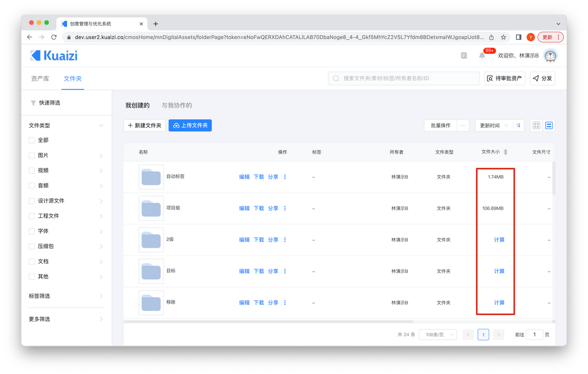This screenshot has width=588, height=374.
Task: Open 待审批资产
Action: 504,78
